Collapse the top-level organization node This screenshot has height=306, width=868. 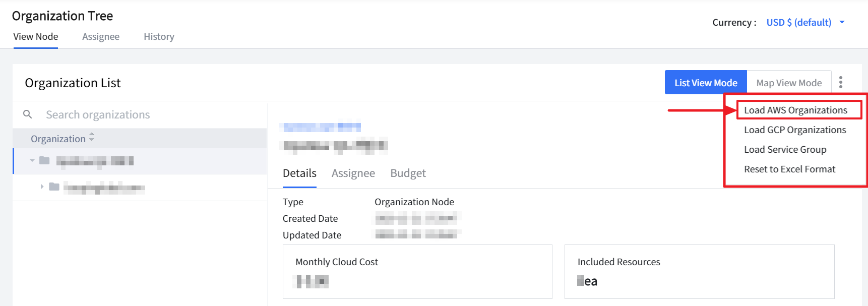32,160
